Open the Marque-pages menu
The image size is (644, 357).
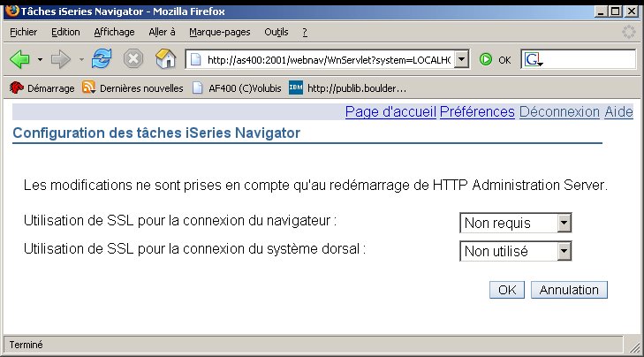point(220,32)
